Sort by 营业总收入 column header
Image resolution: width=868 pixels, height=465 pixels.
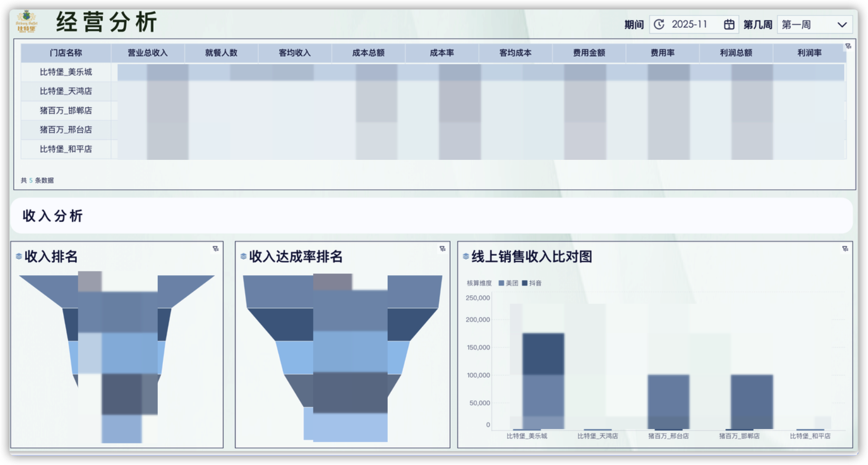coord(148,53)
